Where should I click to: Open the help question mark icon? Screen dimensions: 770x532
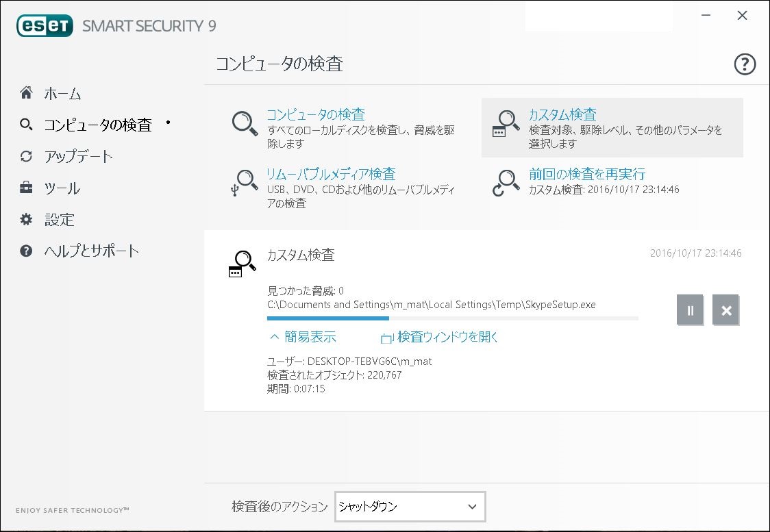(x=744, y=64)
